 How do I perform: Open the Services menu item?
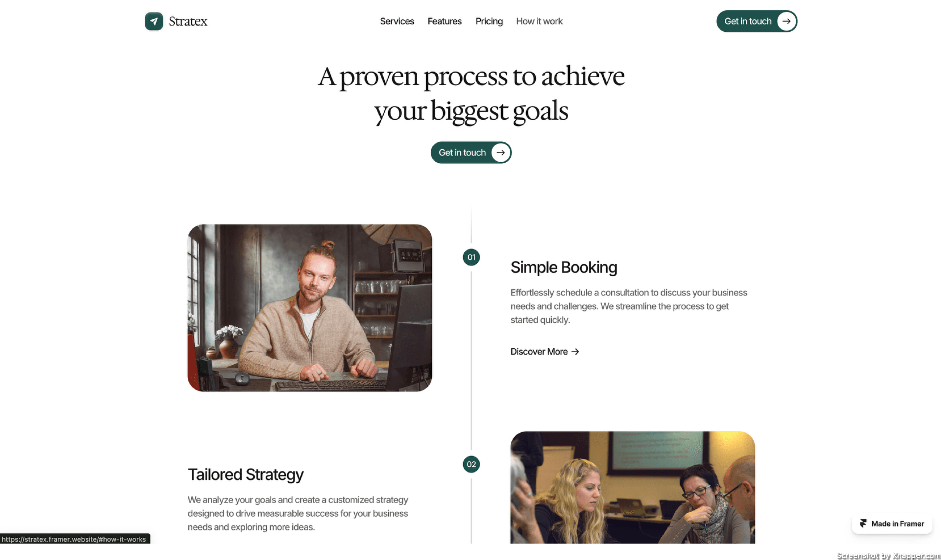coord(397,21)
